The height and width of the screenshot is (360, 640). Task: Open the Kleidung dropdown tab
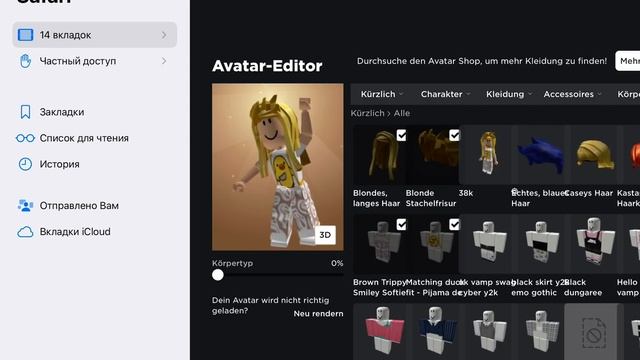(x=509, y=94)
